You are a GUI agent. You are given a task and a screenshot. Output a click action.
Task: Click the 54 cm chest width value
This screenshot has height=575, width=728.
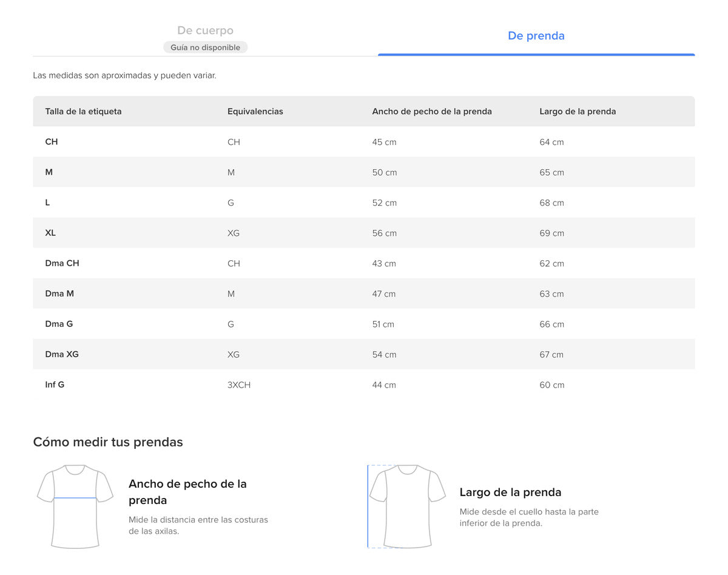pos(384,354)
